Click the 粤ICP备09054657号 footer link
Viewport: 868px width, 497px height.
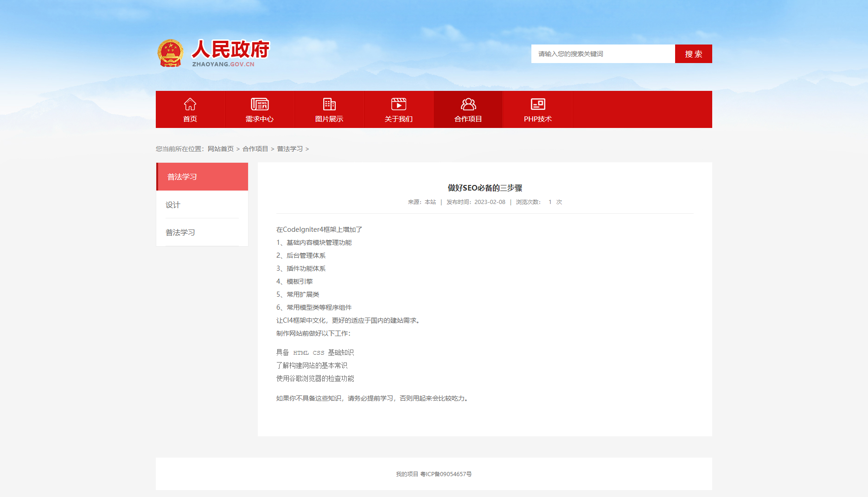click(446, 474)
